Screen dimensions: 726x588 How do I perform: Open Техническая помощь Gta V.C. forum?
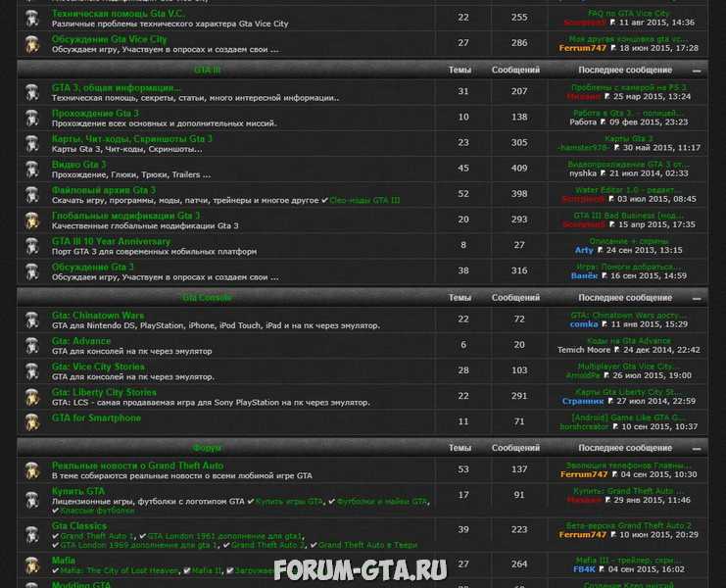pos(119,14)
